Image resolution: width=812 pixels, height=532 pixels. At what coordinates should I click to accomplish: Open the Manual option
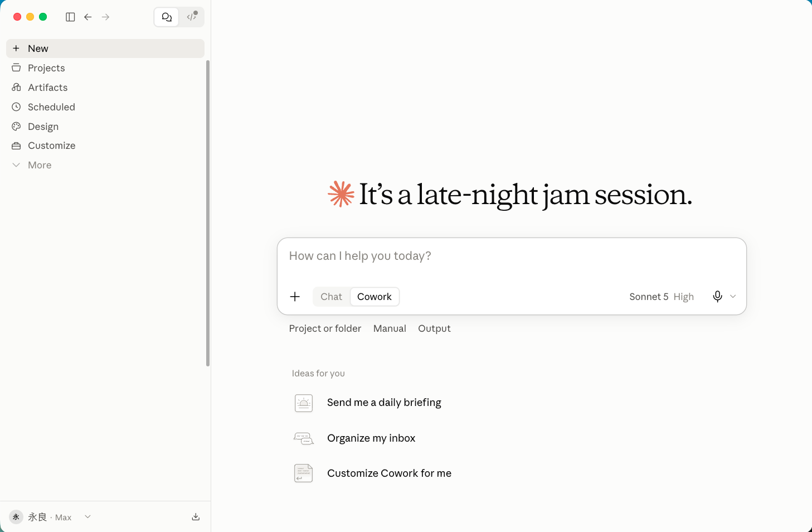point(390,328)
